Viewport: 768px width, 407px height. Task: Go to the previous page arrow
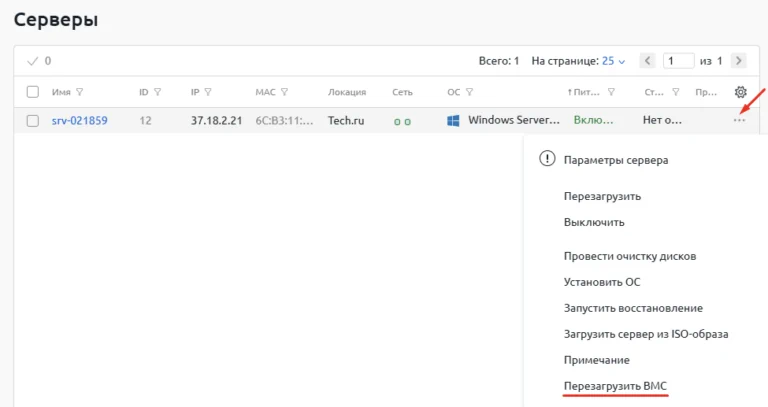pos(647,61)
